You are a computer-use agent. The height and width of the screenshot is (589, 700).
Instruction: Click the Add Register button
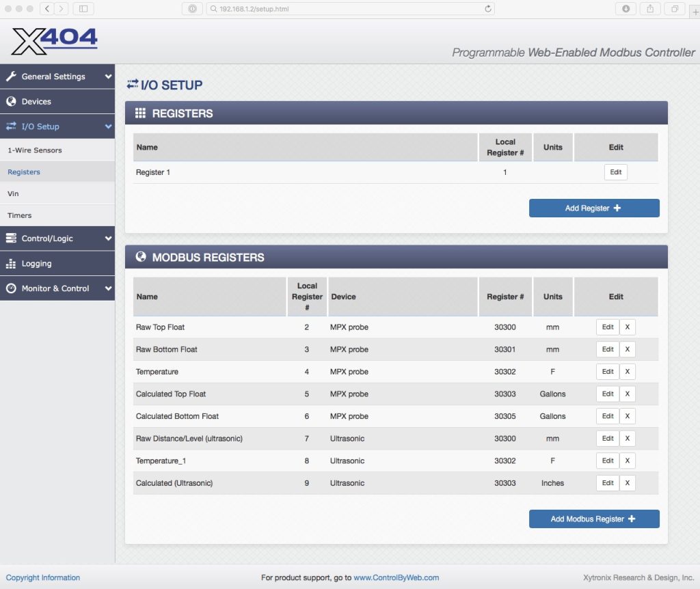point(593,208)
